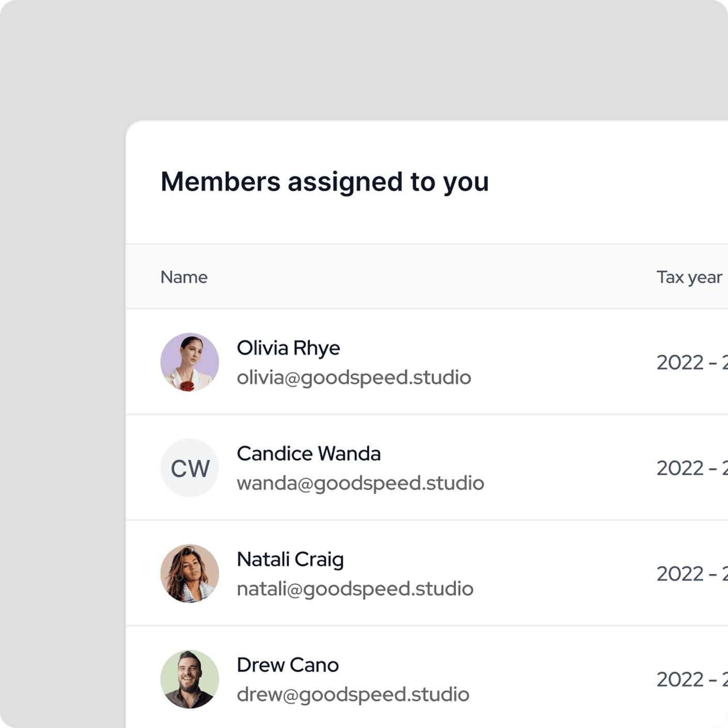Click the natali@goodspeed.studio email address
The image size is (728, 728).
tap(355, 589)
